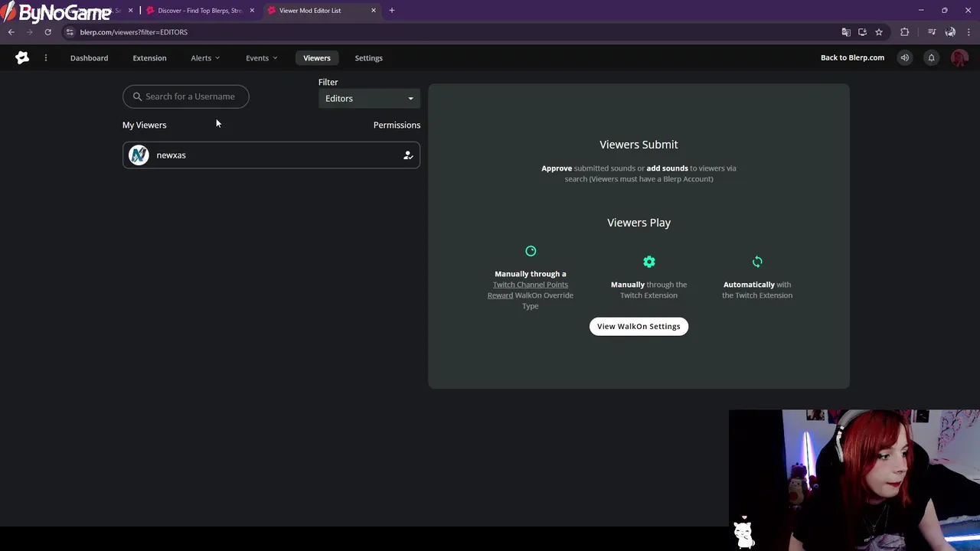Click the Manually through the Twitch Extension text
The width and height of the screenshot is (980, 551).
click(x=649, y=290)
